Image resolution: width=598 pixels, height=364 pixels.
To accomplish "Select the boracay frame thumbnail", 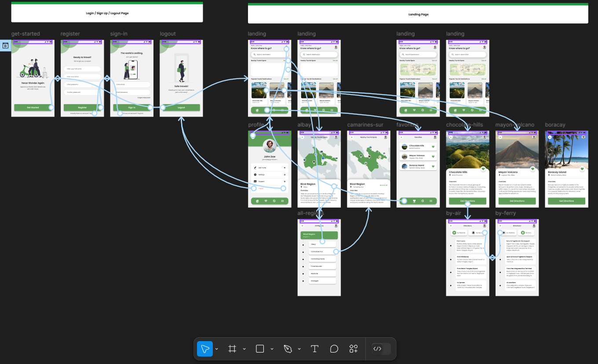I will tap(567, 169).
